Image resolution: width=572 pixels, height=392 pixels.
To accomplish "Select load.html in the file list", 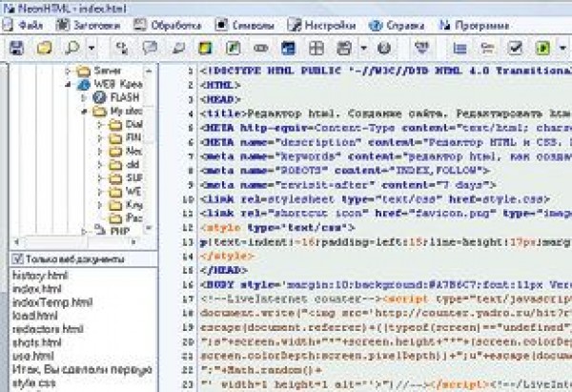I will tap(35, 316).
